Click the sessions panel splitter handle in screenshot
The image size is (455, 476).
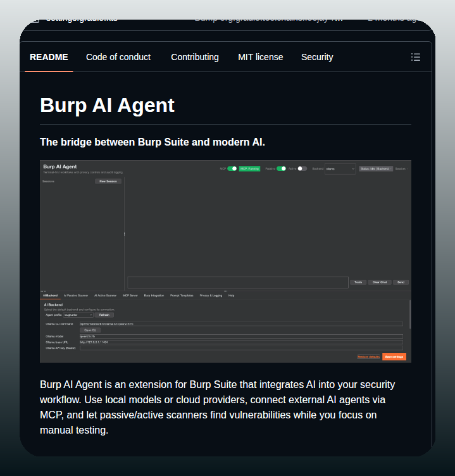(125, 234)
